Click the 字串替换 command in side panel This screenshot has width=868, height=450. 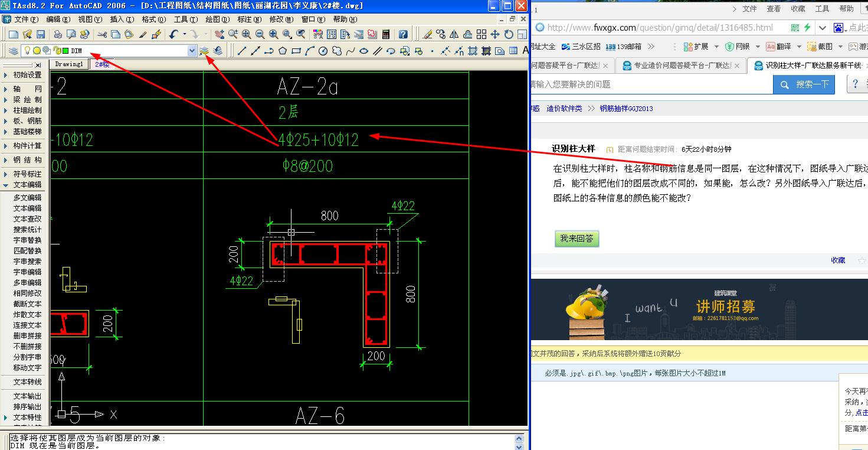pyautogui.click(x=28, y=240)
